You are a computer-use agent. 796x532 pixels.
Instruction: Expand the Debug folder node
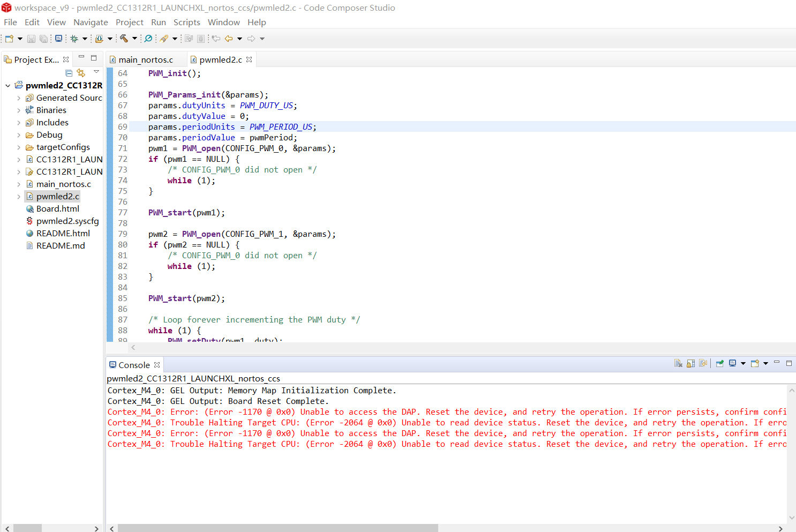[x=19, y=135]
